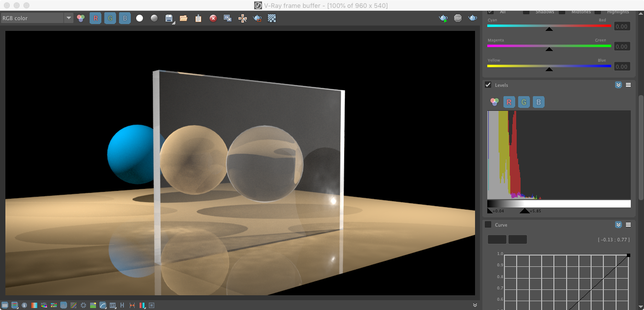Image resolution: width=644 pixels, height=310 pixels.
Task: Toggle the B channel in Levels histogram
Action: pyautogui.click(x=539, y=102)
